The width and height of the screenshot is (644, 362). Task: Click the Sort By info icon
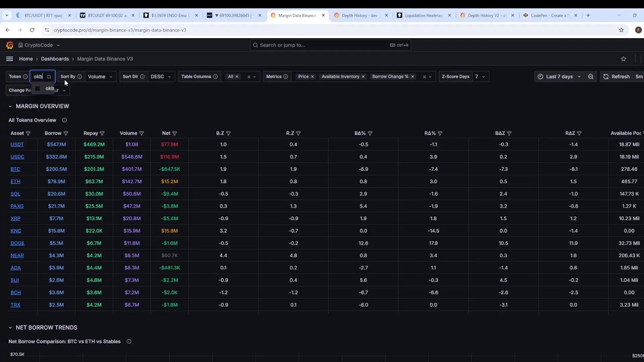79,77
